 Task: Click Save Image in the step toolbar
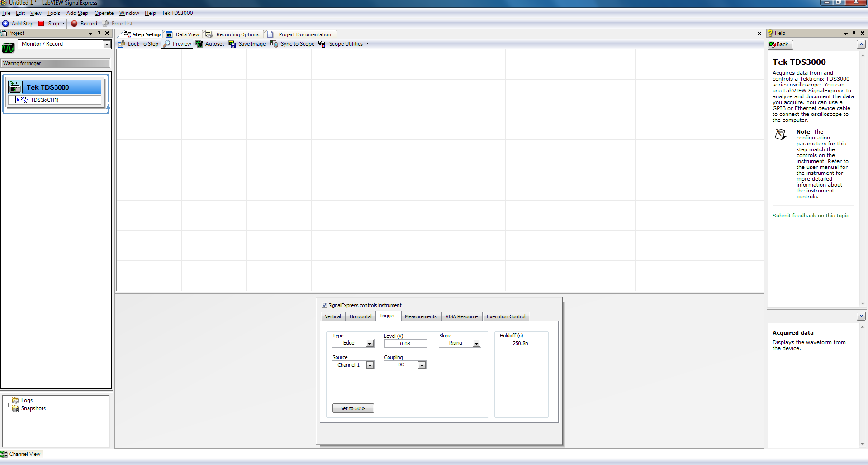pyautogui.click(x=247, y=44)
